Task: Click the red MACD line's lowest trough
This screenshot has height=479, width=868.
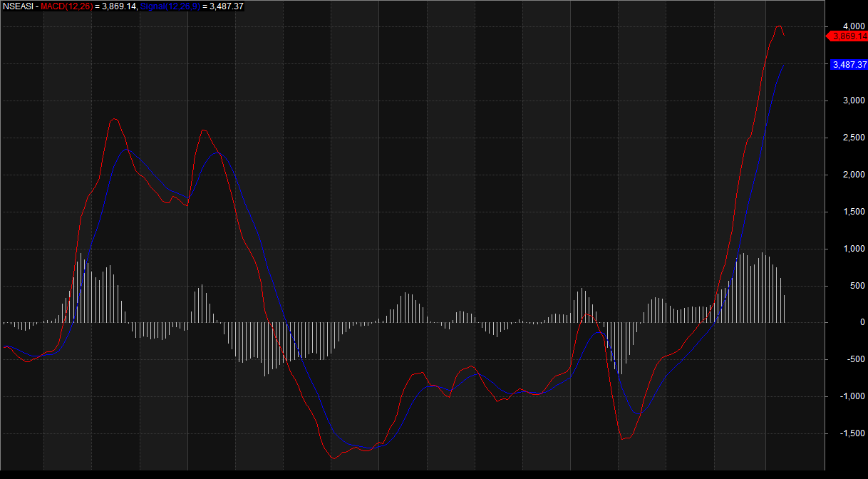Action: pyautogui.click(x=333, y=457)
